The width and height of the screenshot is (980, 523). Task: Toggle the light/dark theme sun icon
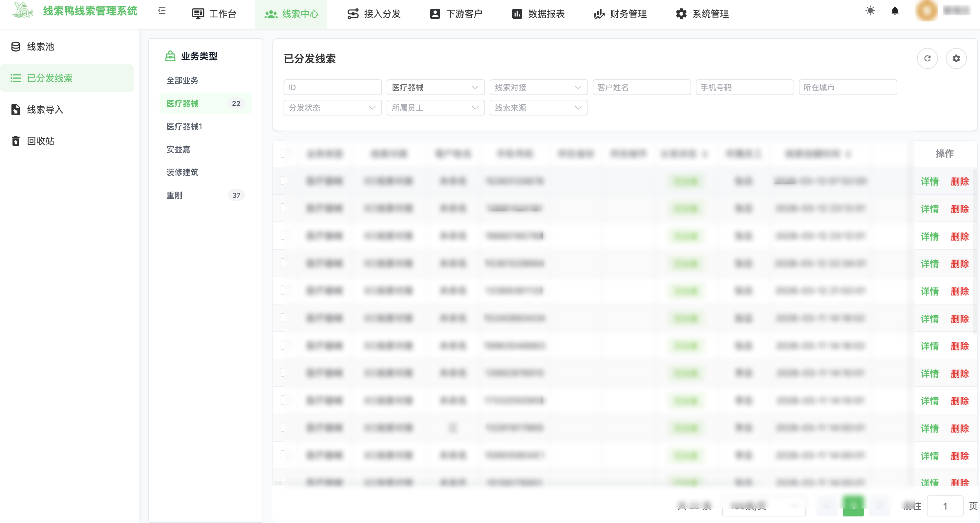coord(870,10)
